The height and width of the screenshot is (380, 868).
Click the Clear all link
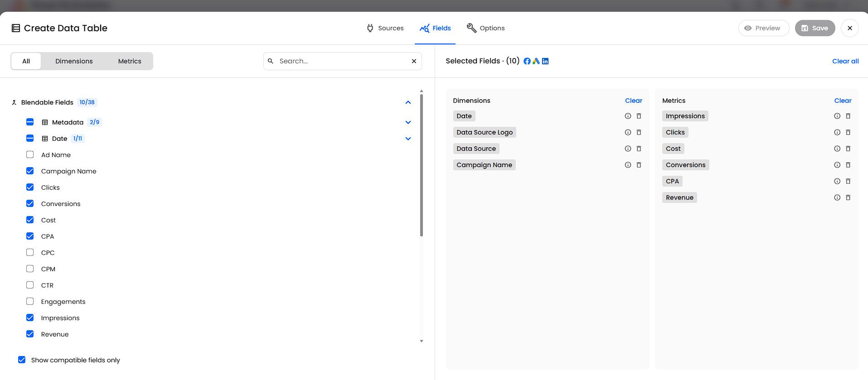pos(845,61)
